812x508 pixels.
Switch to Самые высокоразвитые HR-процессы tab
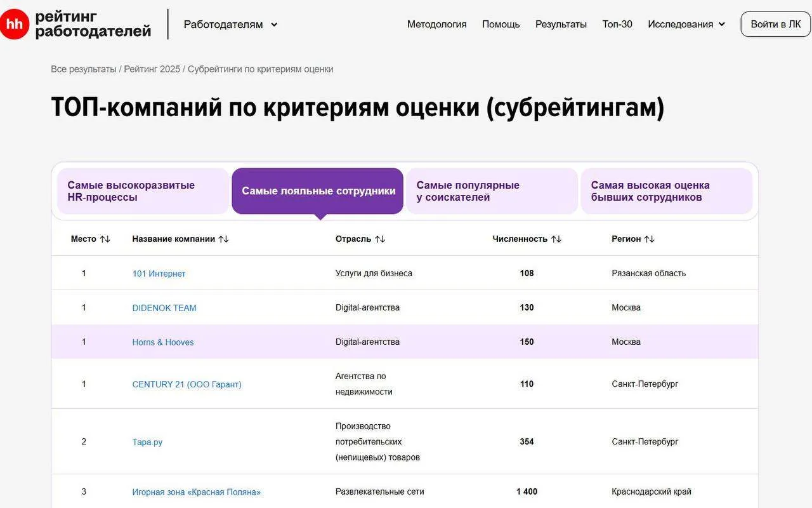[143, 191]
